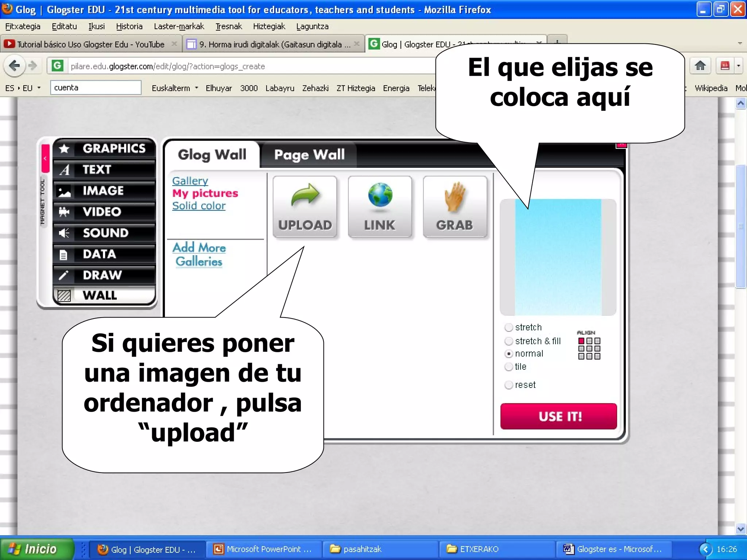Select the DRAW tool

(104, 275)
